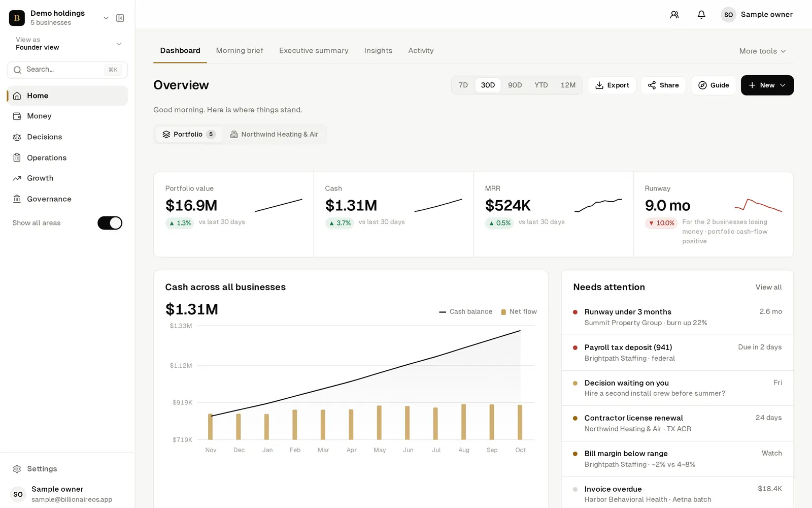Open notifications bell

coord(701,15)
